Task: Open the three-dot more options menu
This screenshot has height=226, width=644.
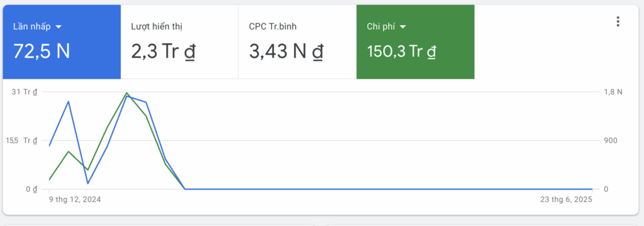Action: click(618, 22)
